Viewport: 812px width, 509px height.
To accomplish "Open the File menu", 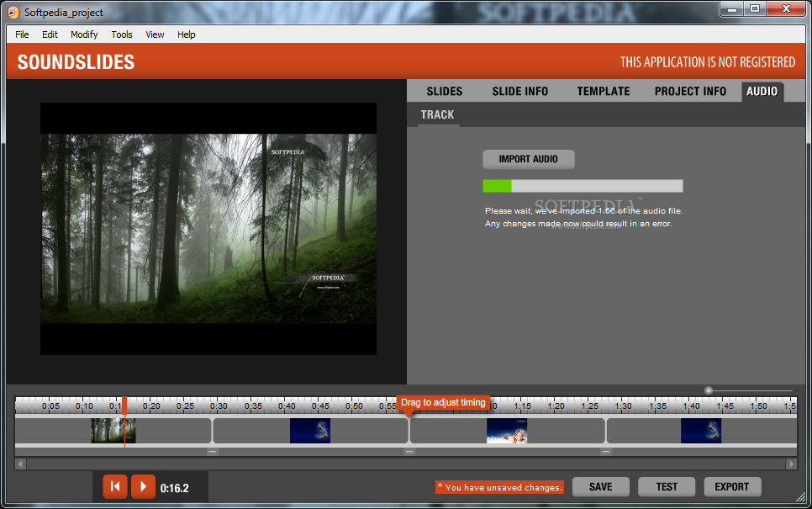I will point(22,34).
